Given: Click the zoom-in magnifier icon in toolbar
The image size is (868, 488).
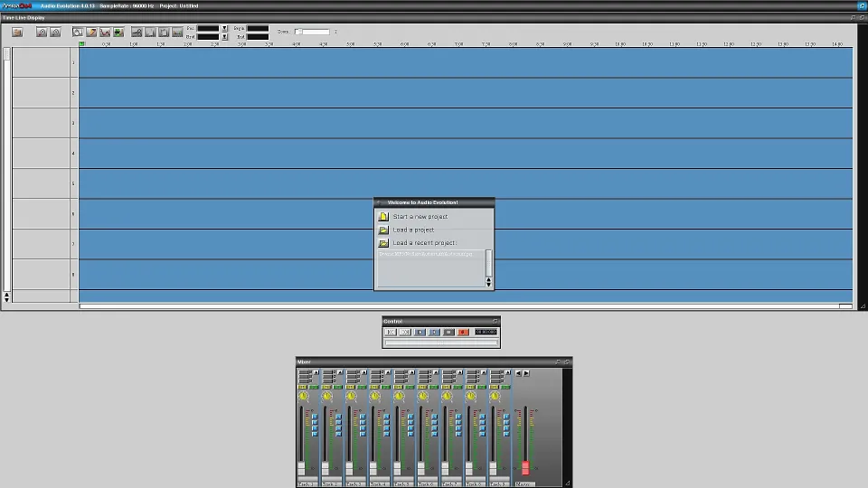Looking at the screenshot, I should click(x=42, y=33).
